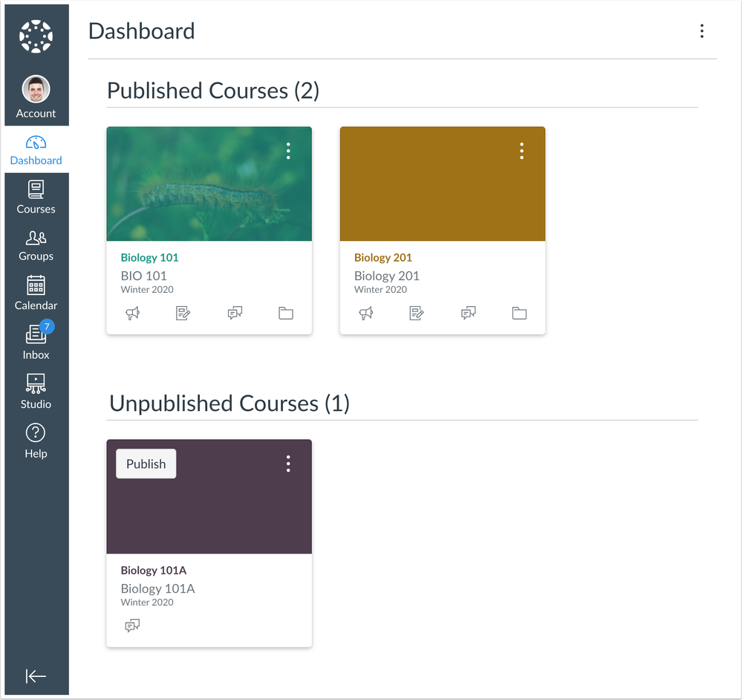Select Dashboard in the navigation sidebar
Image resolution: width=742 pixels, height=700 pixels.
pyautogui.click(x=36, y=149)
